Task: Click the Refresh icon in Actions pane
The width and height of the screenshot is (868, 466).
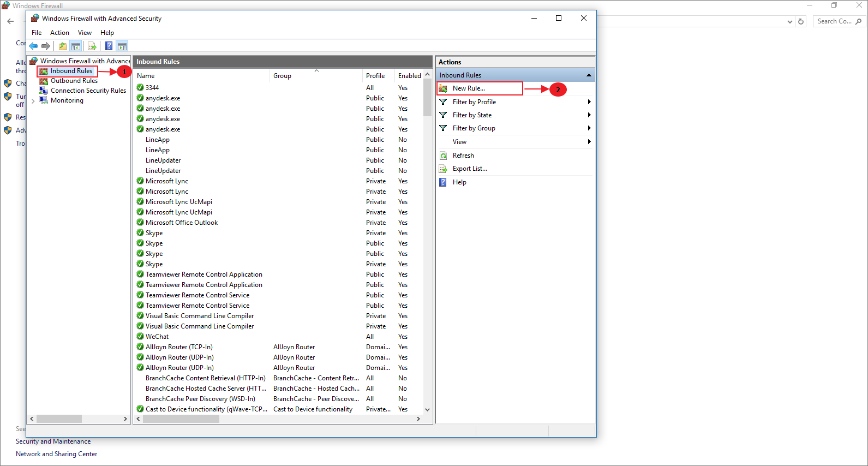Action: (x=444, y=156)
